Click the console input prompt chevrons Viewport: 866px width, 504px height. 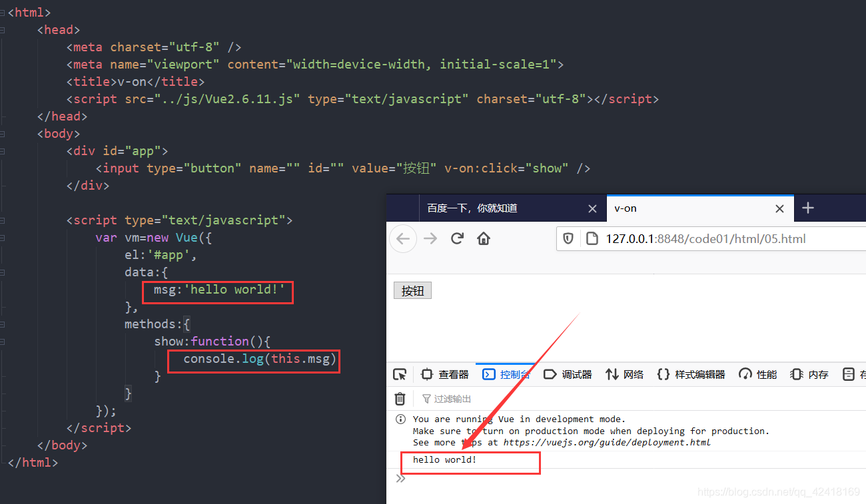[x=400, y=478]
